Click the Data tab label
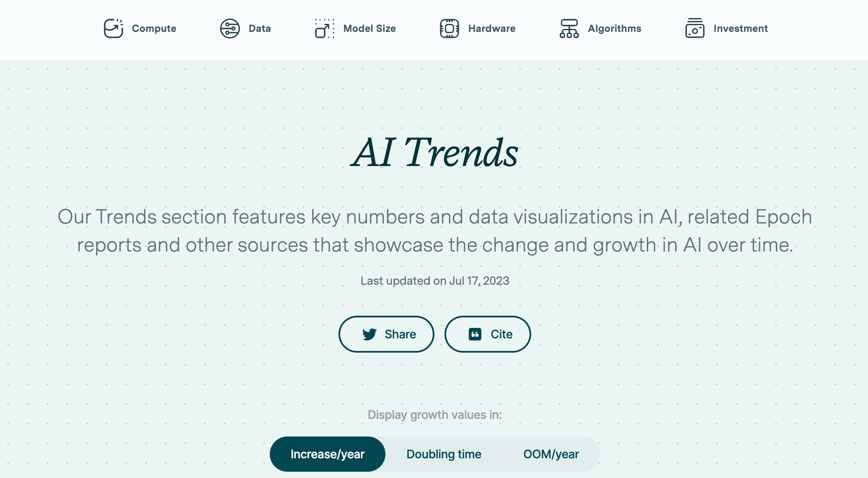868x478 pixels. point(259,28)
